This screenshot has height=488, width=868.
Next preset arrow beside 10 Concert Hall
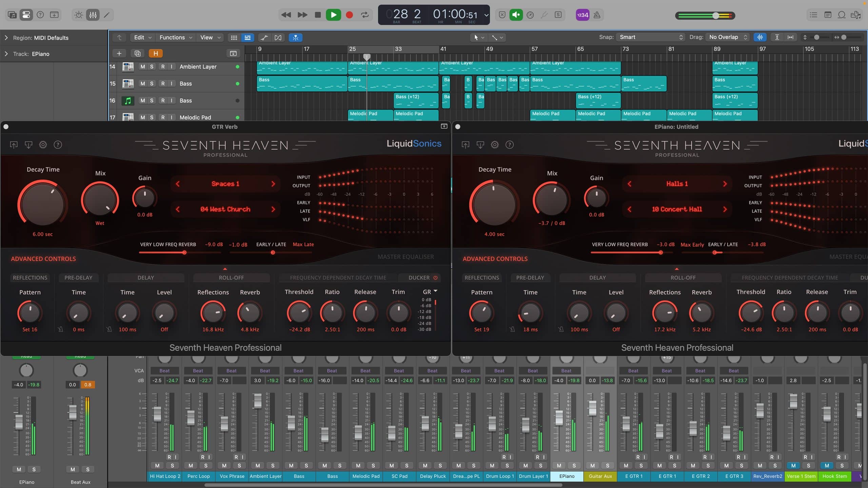725,209
